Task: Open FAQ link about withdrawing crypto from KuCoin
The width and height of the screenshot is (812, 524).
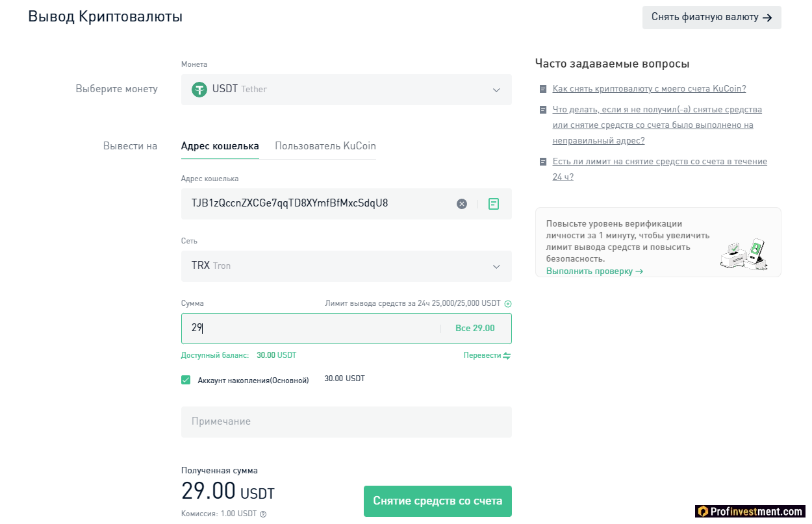Action: tap(649, 89)
